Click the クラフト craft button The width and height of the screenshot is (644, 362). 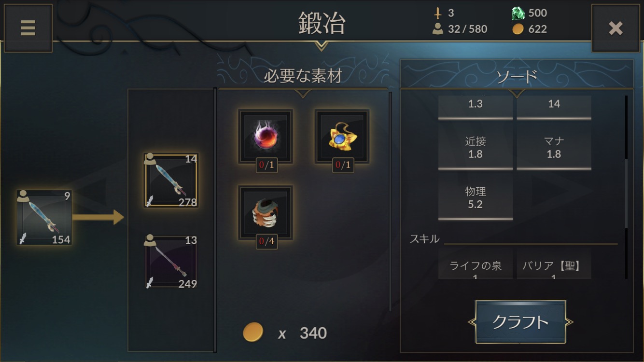pyautogui.click(x=520, y=321)
